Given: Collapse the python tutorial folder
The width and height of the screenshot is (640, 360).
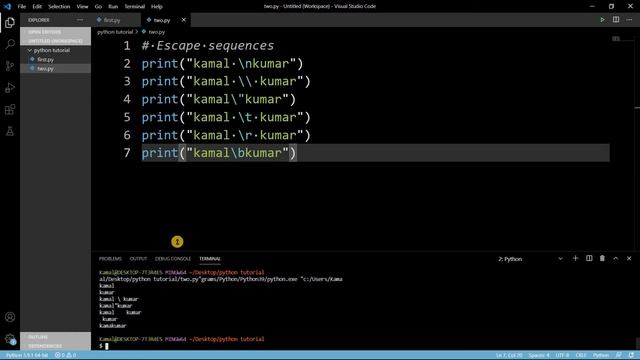Looking at the screenshot, I should [51, 50].
